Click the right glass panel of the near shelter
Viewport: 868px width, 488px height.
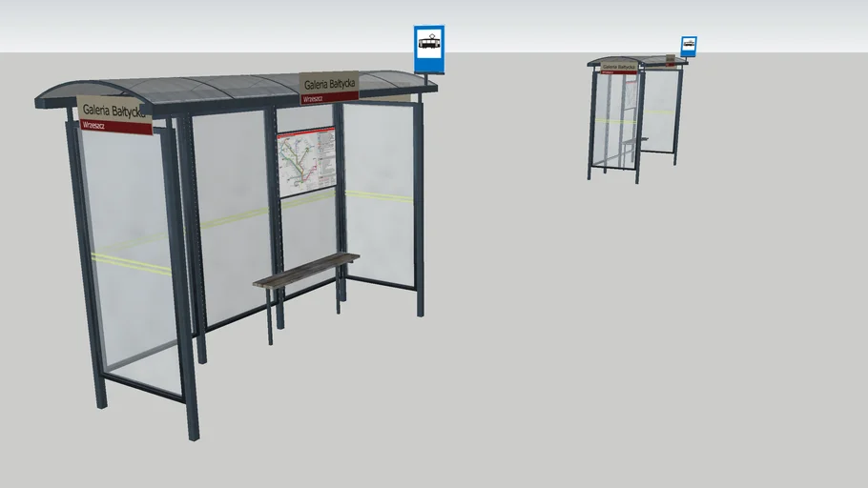click(379, 191)
